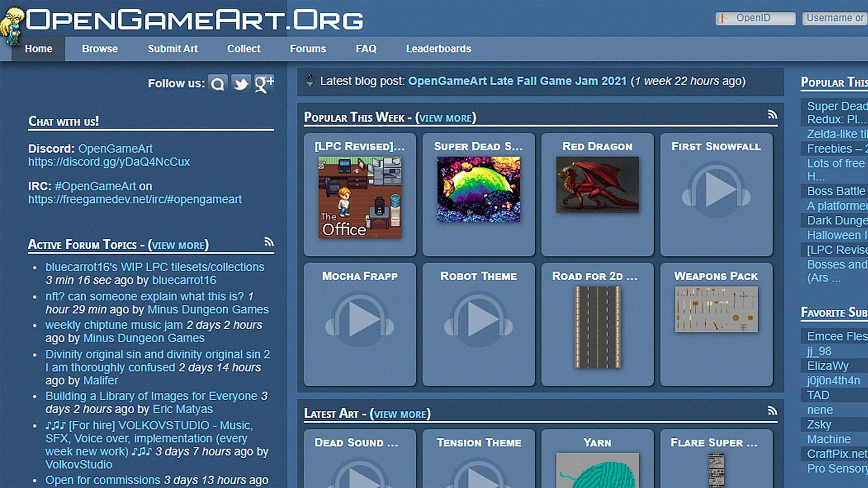
Task: Click the first Follow us social icon
Action: click(x=218, y=84)
